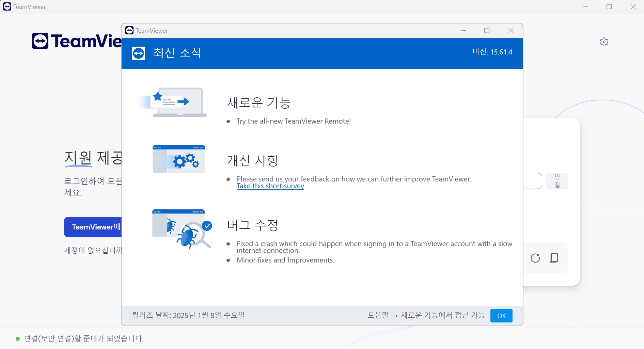Minimize the main TeamViewer window
Image resolution: width=644 pixels, height=349 pixels.
(586, 7)
